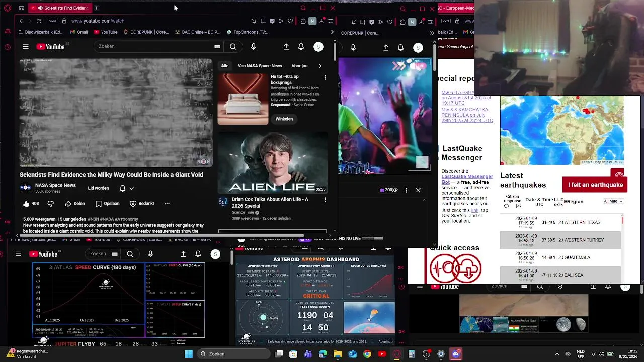
Task: Open the notifications bell in the Milky Way video window header
Action: click(x=301, y=47)
